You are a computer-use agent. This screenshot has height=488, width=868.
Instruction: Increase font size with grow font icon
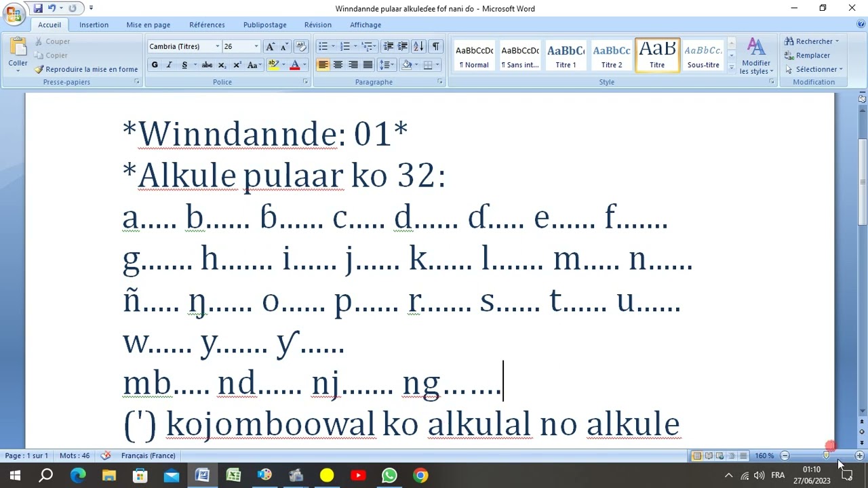pyautogui.click(x=270, y=46)
